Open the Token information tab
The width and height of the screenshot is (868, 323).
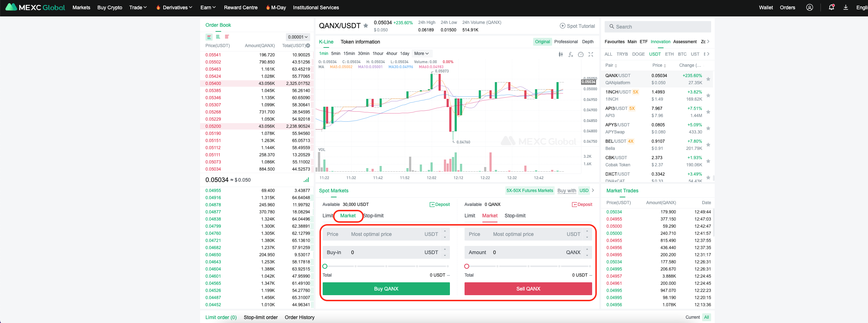pos(360,42)
